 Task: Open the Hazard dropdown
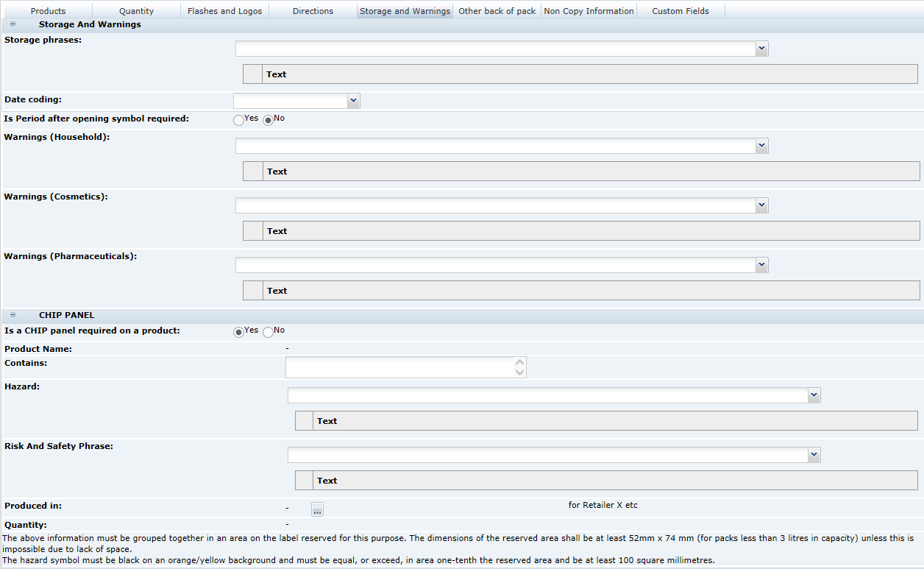(814, 395)
